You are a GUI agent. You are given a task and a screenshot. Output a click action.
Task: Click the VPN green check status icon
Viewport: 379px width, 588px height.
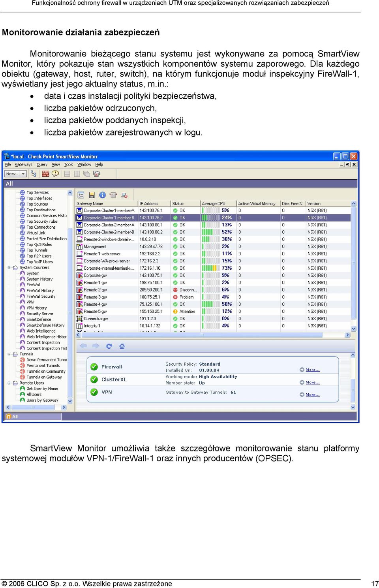pyautogui.click(x=94, y=392)
